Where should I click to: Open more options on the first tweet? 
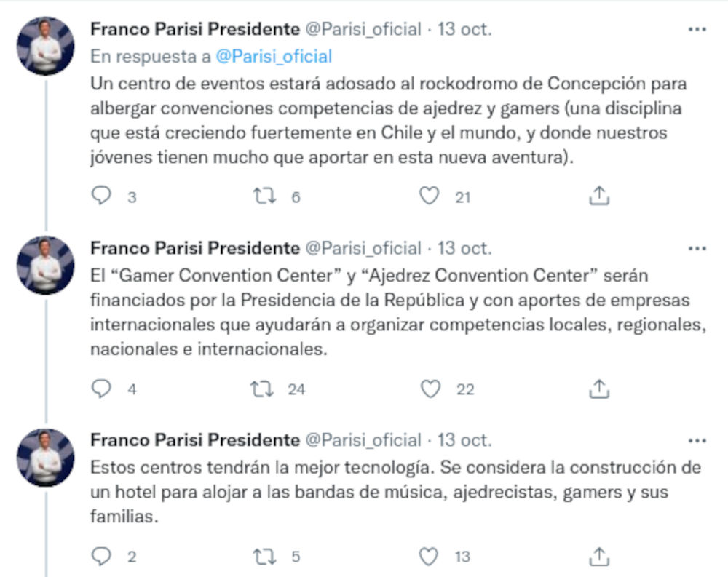click(x=697, y=30)
